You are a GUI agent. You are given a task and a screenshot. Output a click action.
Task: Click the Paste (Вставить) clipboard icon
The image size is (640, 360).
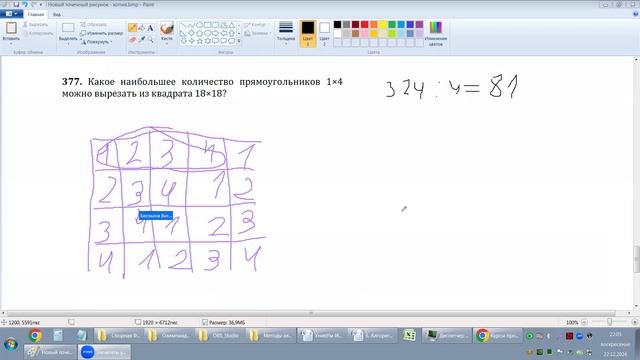[11, 28]
